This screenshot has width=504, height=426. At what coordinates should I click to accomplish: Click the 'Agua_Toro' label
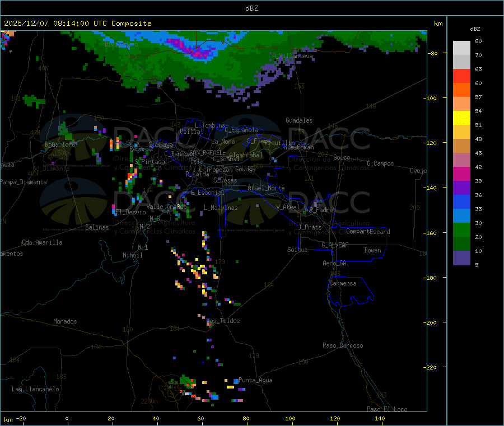(x=60, y=144)
